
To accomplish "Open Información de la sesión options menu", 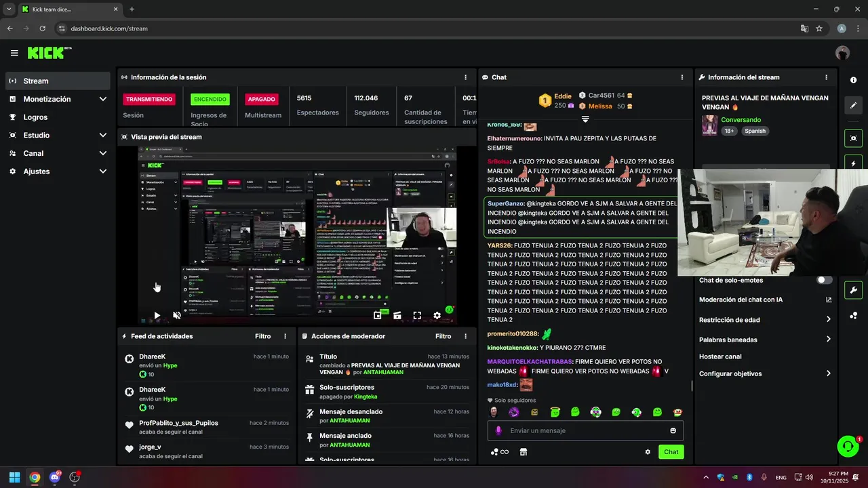I will pos(465,77).
